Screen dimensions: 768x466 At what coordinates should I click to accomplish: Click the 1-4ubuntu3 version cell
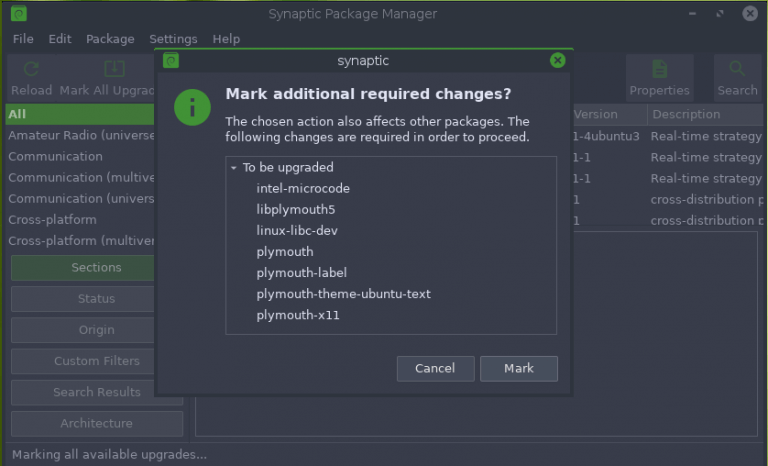[x=606, y=136]
